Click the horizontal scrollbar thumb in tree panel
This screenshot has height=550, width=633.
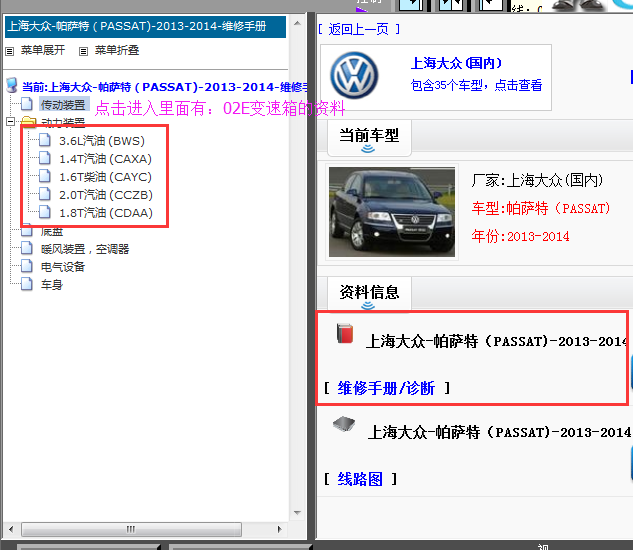(131, 529)
